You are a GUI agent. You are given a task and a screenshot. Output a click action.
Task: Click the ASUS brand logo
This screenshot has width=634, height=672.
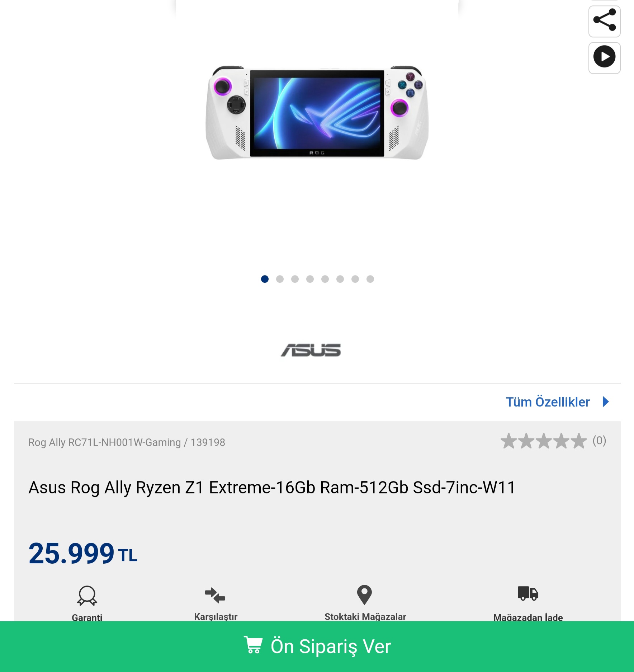click(311, 350)
